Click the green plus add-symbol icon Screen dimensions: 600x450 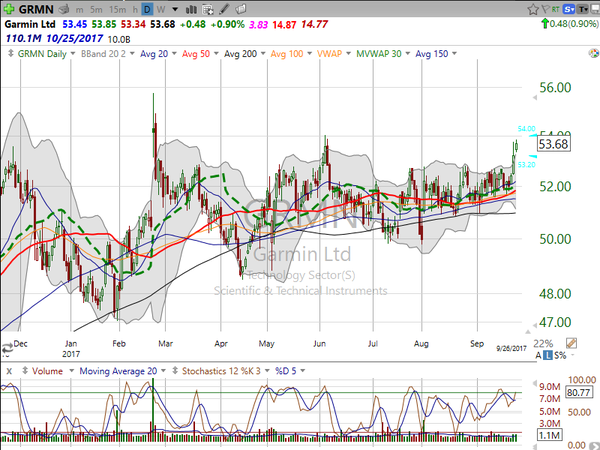(9, 9)
